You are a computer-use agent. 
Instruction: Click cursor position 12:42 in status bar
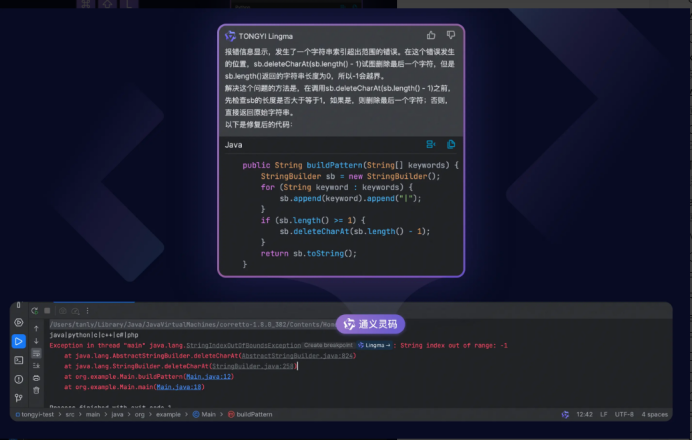coord(584,415)
